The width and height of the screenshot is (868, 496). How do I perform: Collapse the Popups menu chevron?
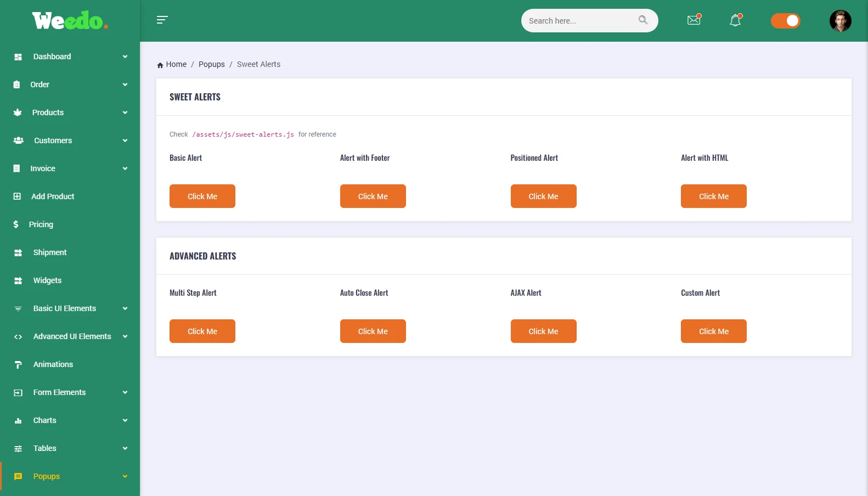125,476
